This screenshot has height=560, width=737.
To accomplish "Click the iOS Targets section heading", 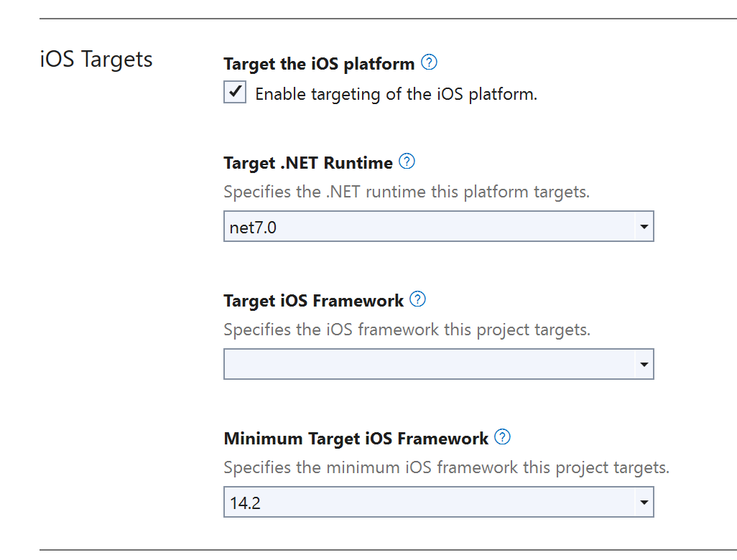I will point(96,59).
